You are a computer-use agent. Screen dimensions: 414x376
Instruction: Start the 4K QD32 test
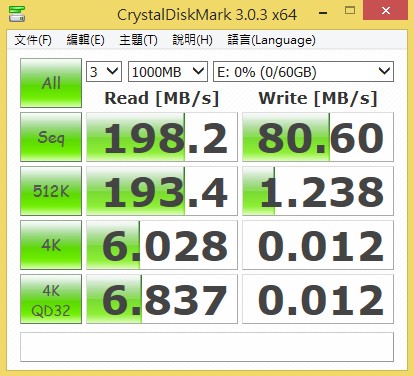51,299
